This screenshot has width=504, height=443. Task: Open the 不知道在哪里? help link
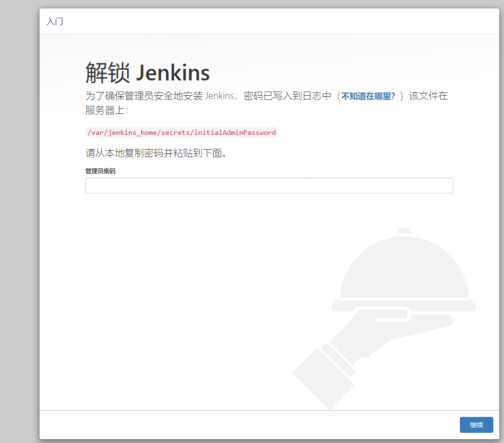tap(368, 96)
